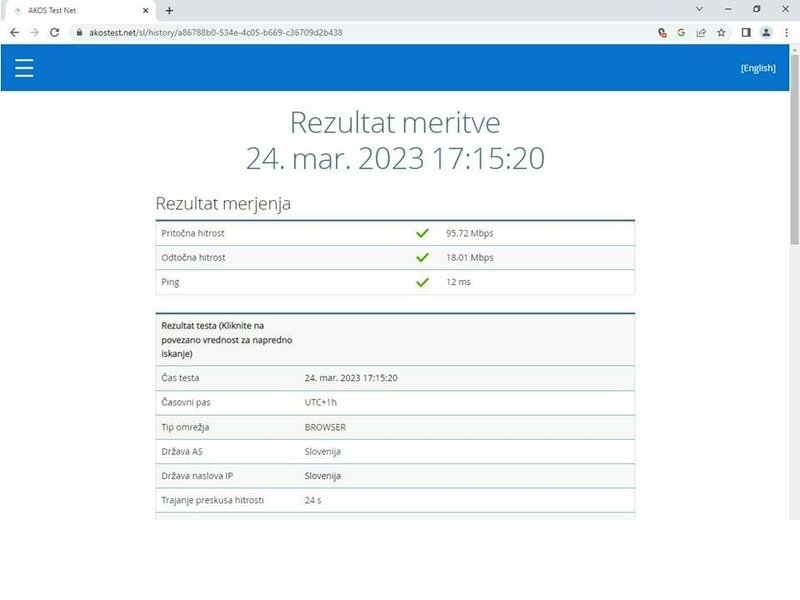Click the Slovenija value for Država AS

click(323, 451)
